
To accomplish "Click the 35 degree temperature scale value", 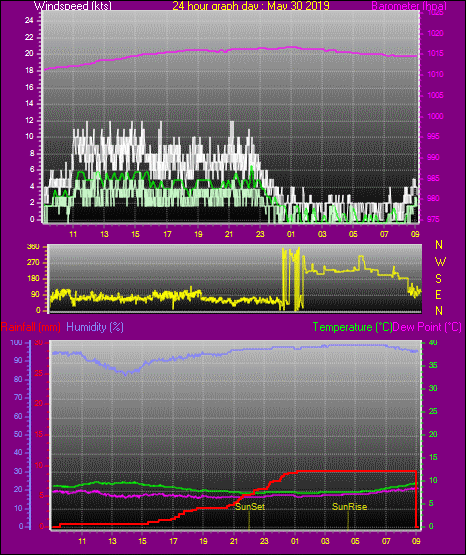I will 433,365.
